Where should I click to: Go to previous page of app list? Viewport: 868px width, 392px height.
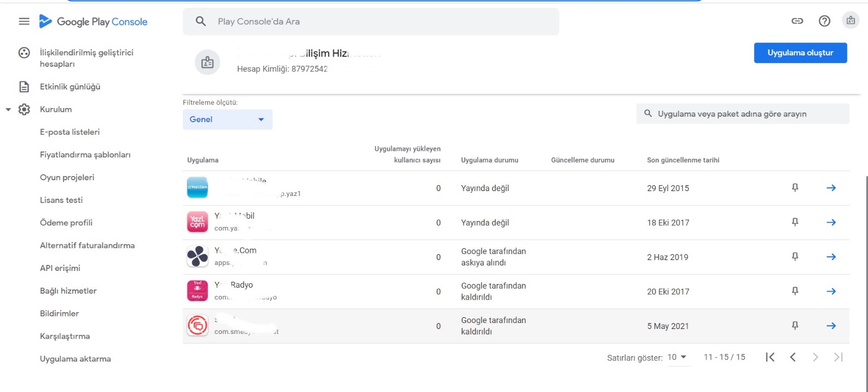tap(793, 357)
